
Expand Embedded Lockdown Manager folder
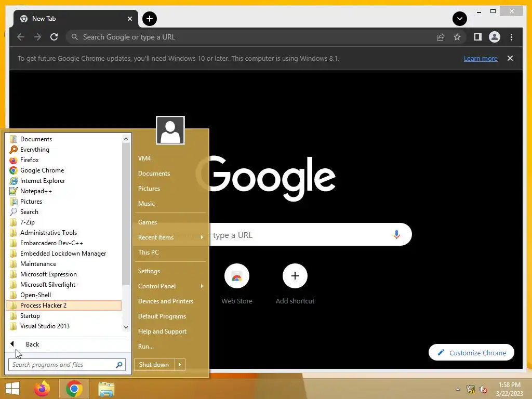click(64, 254)
